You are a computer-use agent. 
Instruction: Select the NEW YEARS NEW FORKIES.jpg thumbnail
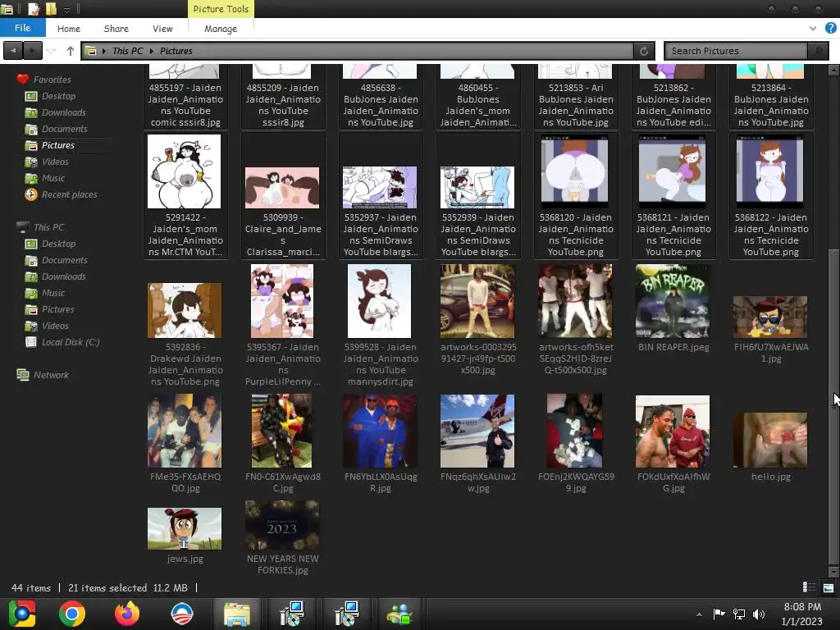tap(282, 526)
